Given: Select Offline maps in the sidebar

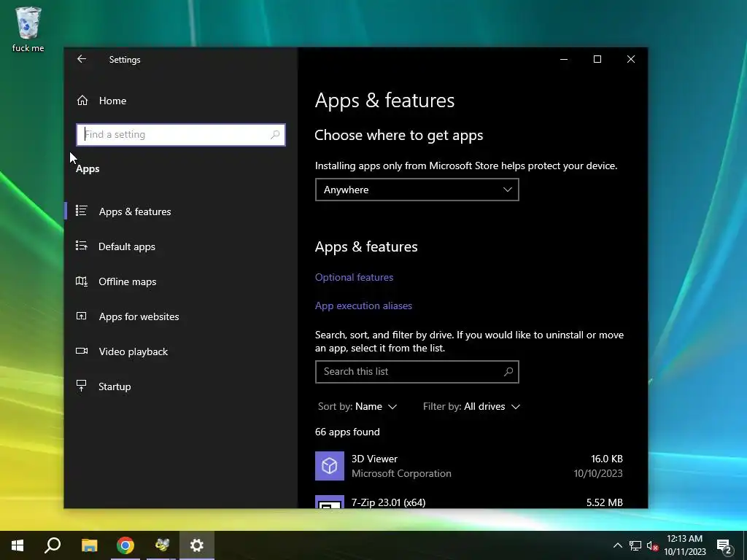Looking at the screenshot, I should [x=181, y=281].
